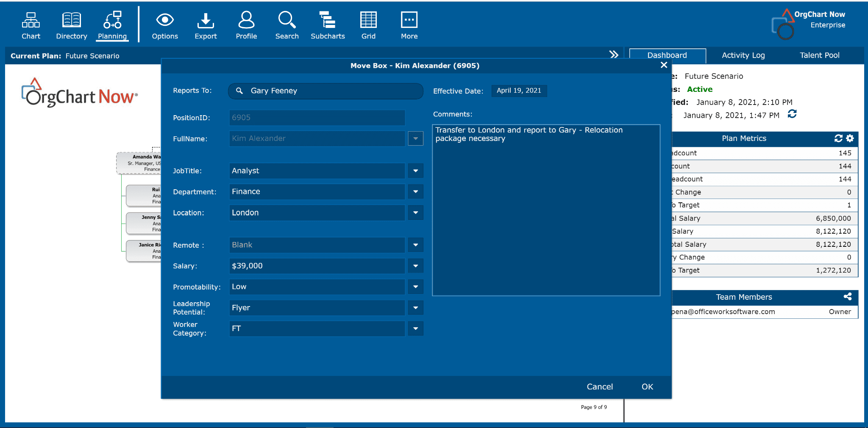Refresh the Plan Metrics panel
This screenshot has width=868, height=428.
point(838,138)
